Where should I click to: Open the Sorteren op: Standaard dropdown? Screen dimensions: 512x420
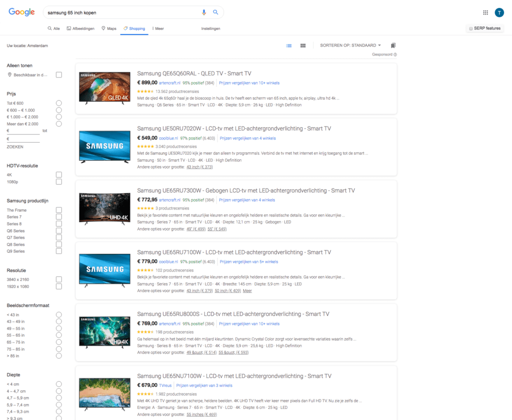350,45
